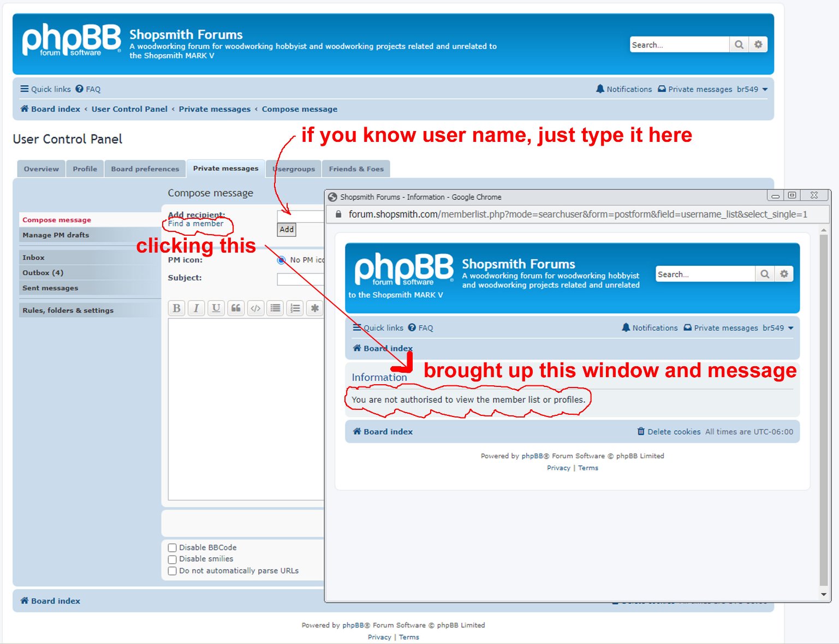Screen dimensions: 839x644
Task: Open User Control Panel breadcrumb link
Action: (x=129, y=109)
